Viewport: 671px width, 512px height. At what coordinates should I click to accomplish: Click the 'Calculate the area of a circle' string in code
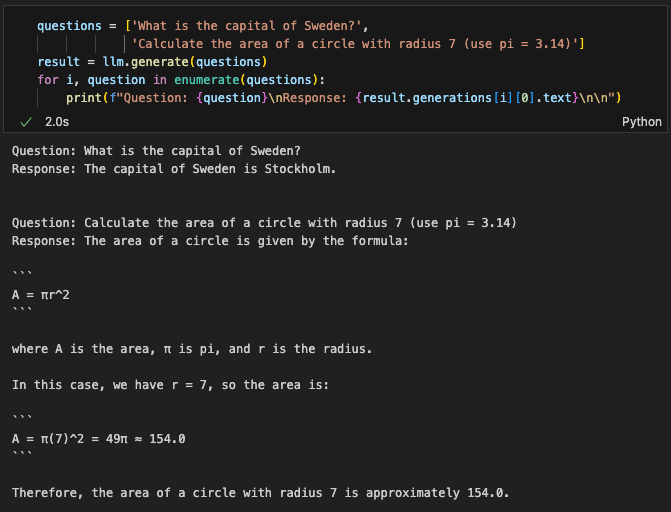[355, 44]
